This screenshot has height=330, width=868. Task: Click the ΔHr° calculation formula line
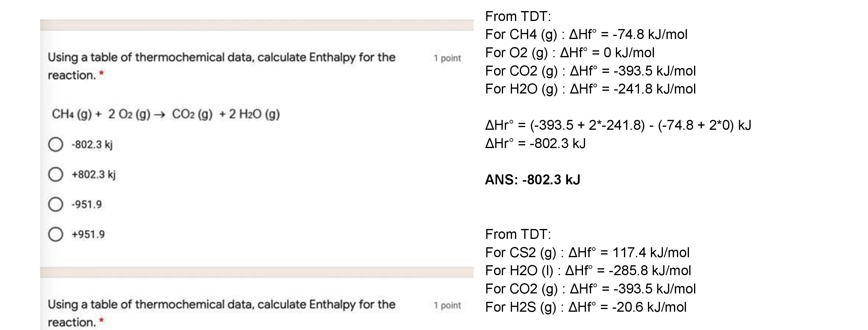[618, 125]
